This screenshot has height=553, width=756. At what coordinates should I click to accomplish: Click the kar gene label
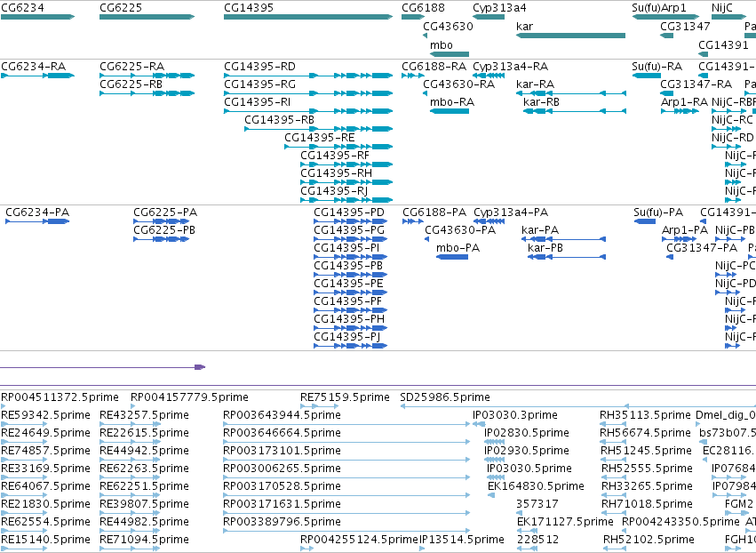click(x=524, y=27)
